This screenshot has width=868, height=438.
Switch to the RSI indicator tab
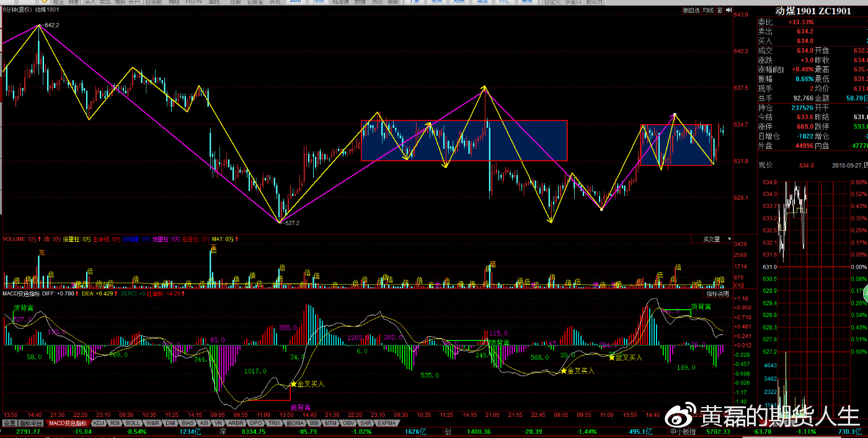[x=115, y=423]
